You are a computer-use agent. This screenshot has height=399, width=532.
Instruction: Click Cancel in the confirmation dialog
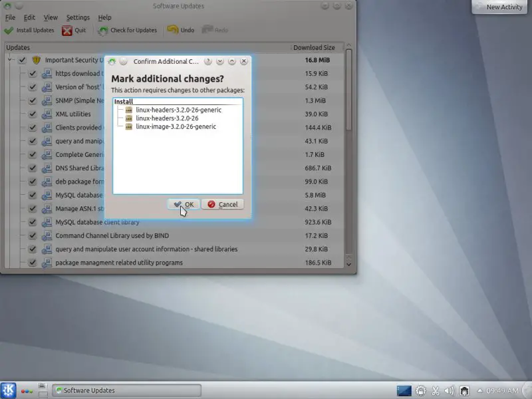point(223,204)
